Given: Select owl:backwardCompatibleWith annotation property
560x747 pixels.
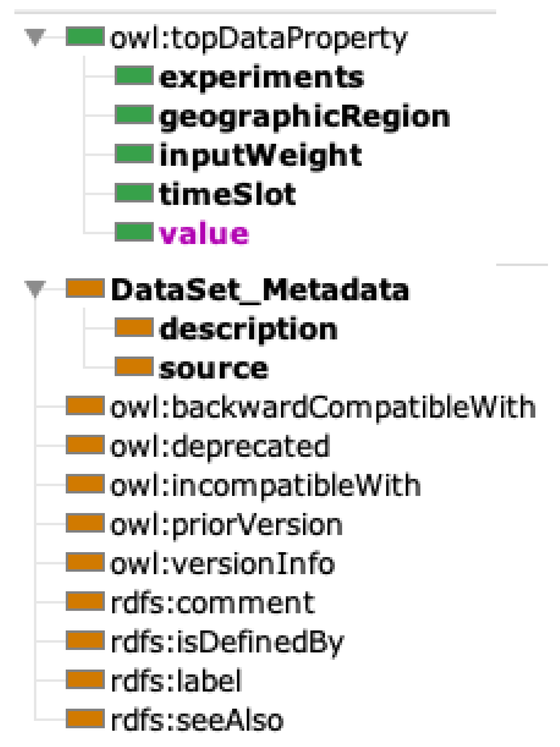Looking at the screenshot, I should click(323, 407).
